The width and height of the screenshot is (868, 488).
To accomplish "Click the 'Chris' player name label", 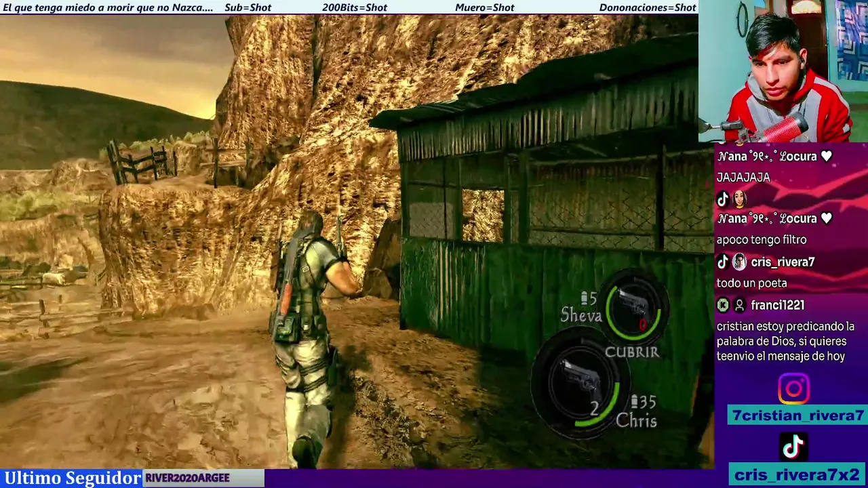I will pyautogui.click(x=636, y=421).
